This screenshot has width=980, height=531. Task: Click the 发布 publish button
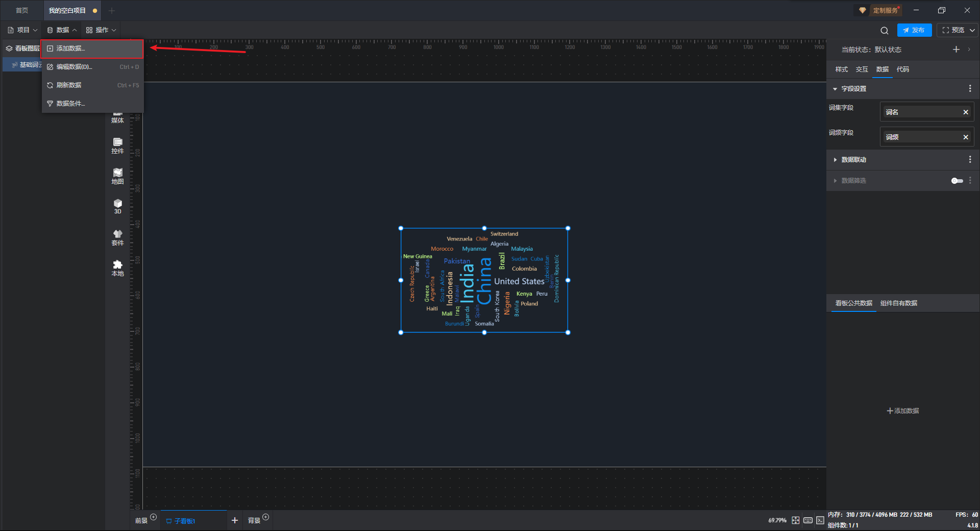click(914, 30)
